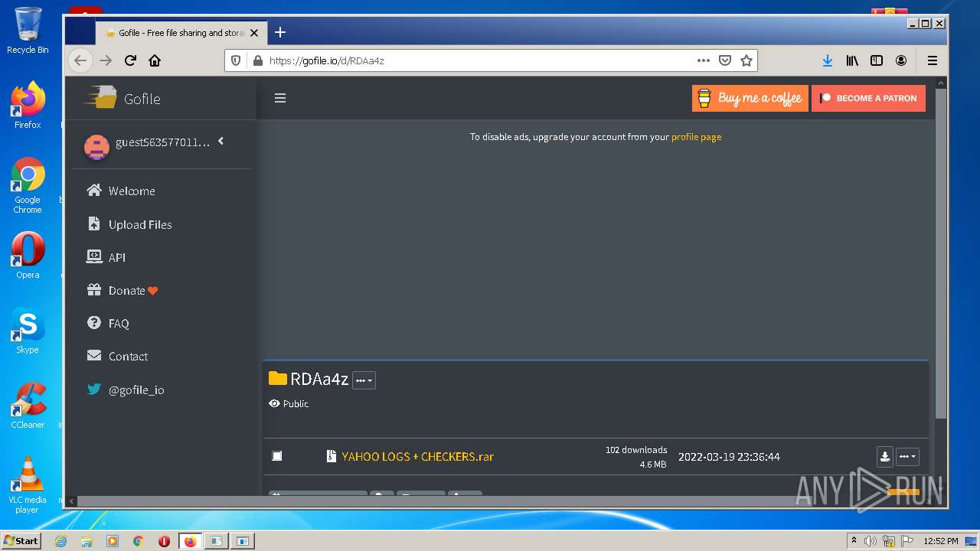The height and width of the screenshot is (551, 980).
Task: Open the FAQ sidebar item
Action: pyautogui.click(x=108, y=323)
